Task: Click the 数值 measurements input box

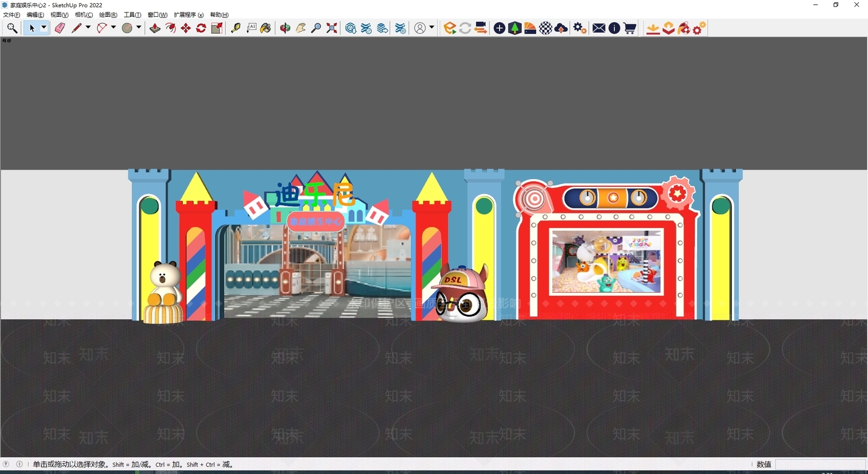Action: (820, 464)
